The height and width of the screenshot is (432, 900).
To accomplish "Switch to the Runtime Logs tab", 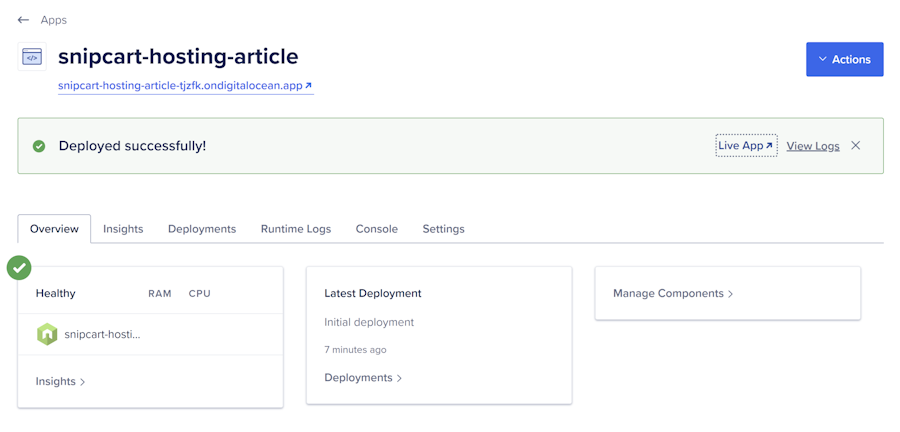I will point(296,229).
